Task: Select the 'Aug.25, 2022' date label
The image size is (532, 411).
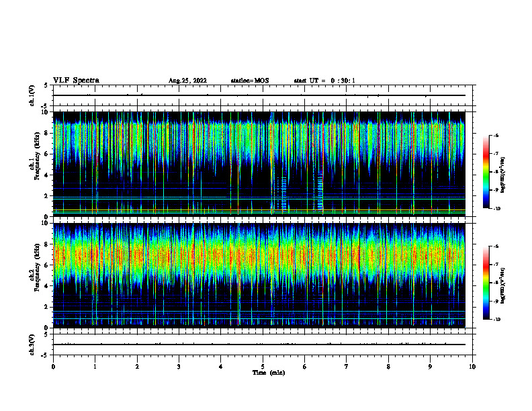Action: (187, 81)
